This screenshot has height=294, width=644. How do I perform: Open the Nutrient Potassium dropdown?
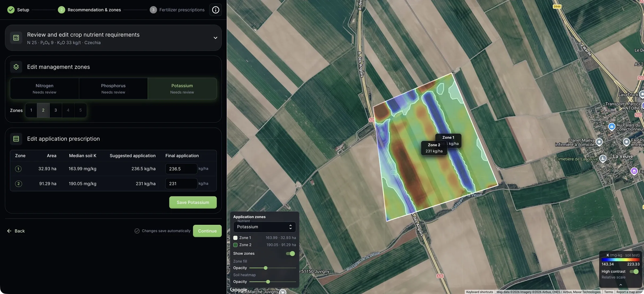coord(265,227)
